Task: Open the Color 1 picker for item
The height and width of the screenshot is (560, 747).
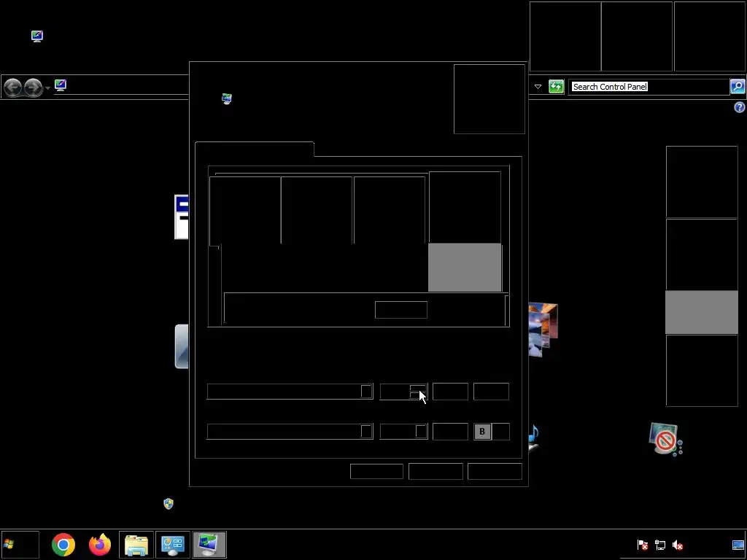Action: 450,392
